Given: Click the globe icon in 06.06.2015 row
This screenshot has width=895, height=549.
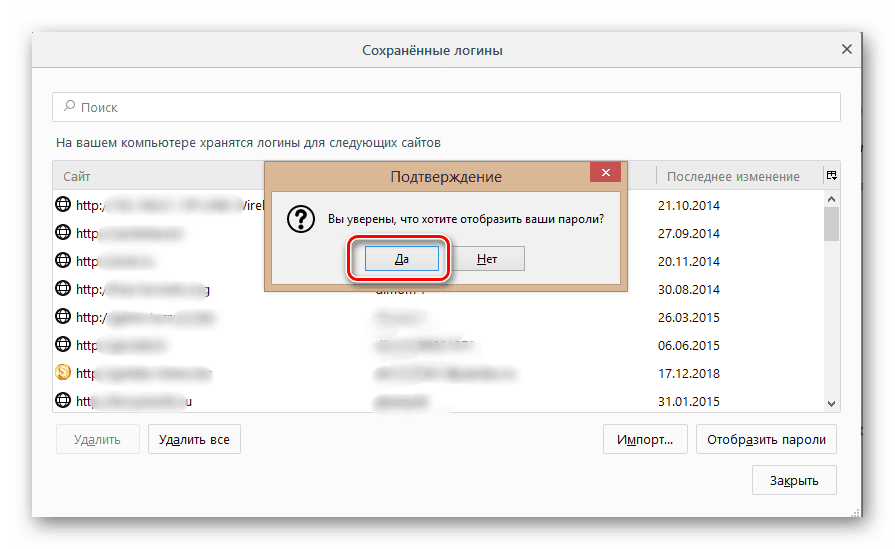Looking at the screenshot, I should pyautogui.click(x=63, y=344).
